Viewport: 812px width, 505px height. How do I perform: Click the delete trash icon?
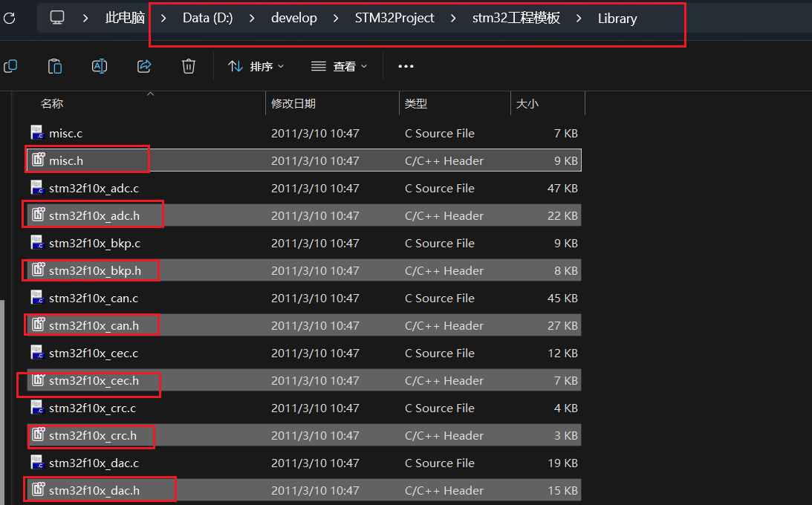click(x=189, y=66)
